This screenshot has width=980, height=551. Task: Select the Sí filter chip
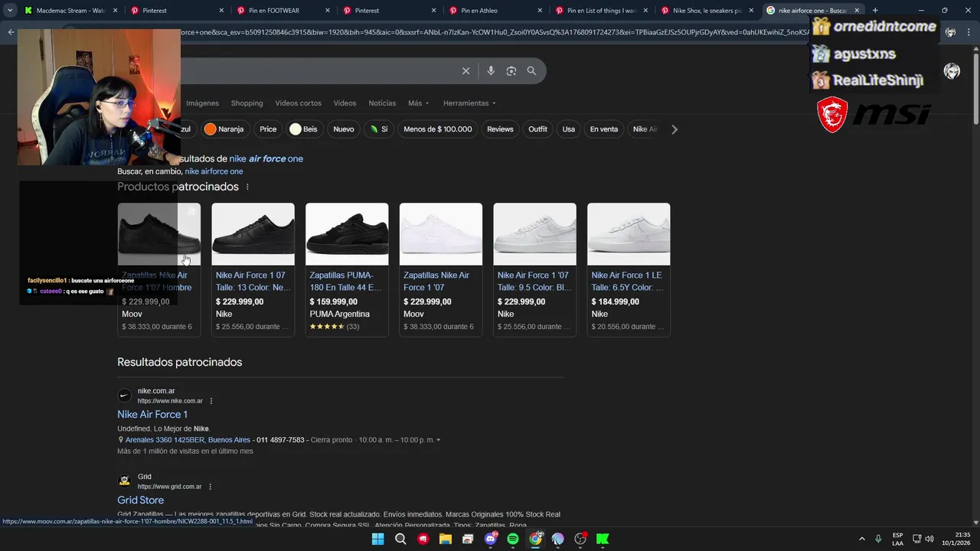[x=379, y=129]
